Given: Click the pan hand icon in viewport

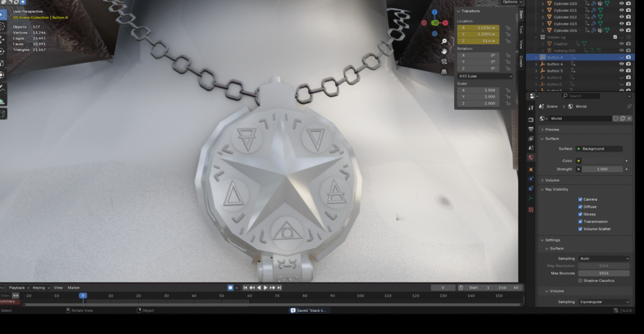Looking at the screenshot, I should [444, 50].
